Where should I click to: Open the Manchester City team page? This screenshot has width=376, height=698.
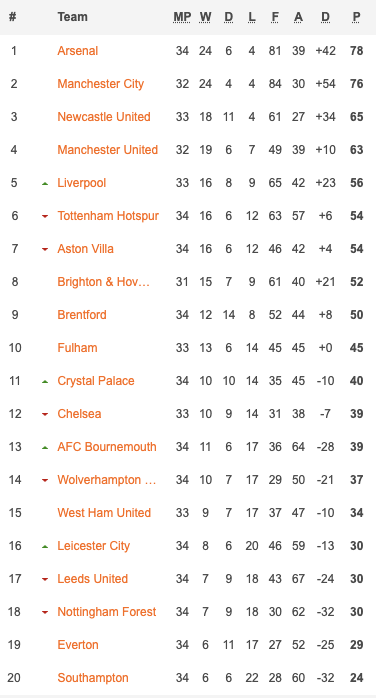(101, 84)
